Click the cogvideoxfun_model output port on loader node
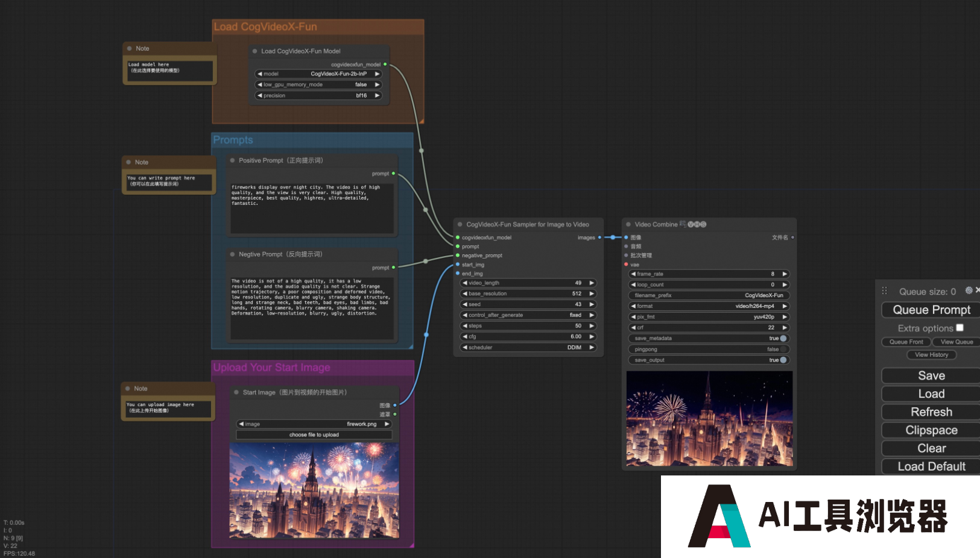 (385, 64)
